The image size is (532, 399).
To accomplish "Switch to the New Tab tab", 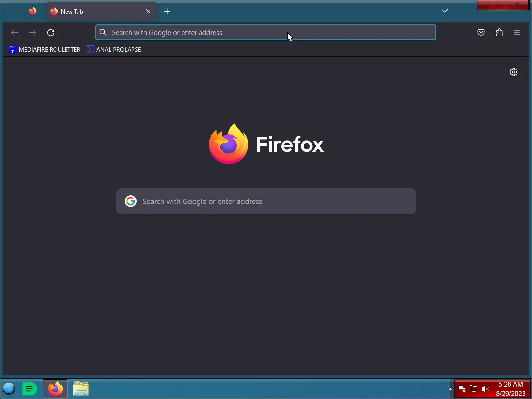I will click(x=101, y=11).
